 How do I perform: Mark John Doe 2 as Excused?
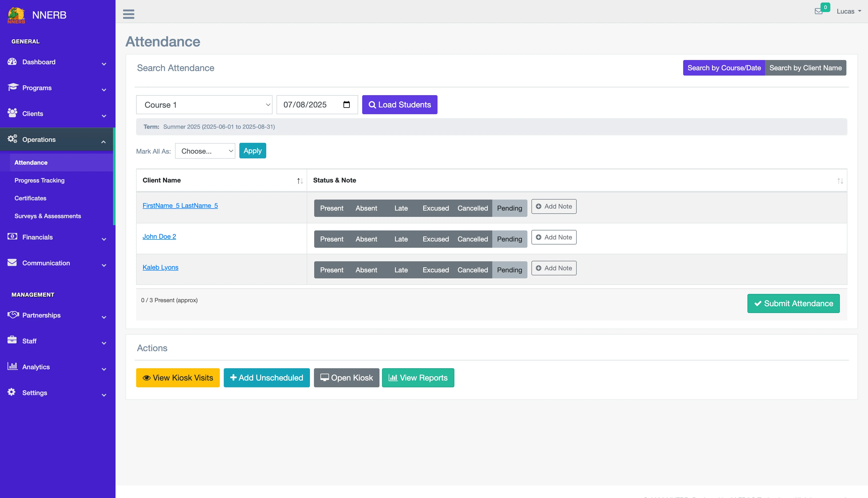[436, 239]
